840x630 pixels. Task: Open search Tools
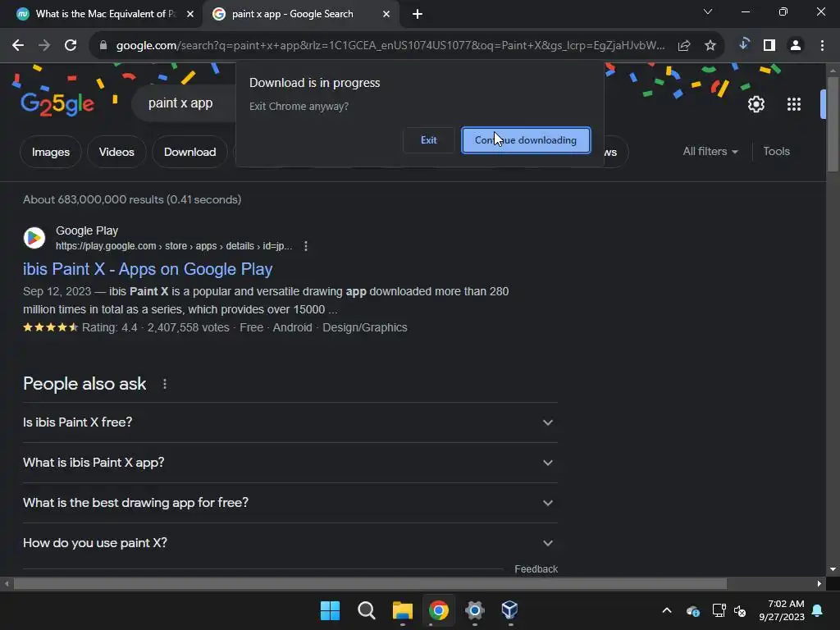click(x=776, y=152)
